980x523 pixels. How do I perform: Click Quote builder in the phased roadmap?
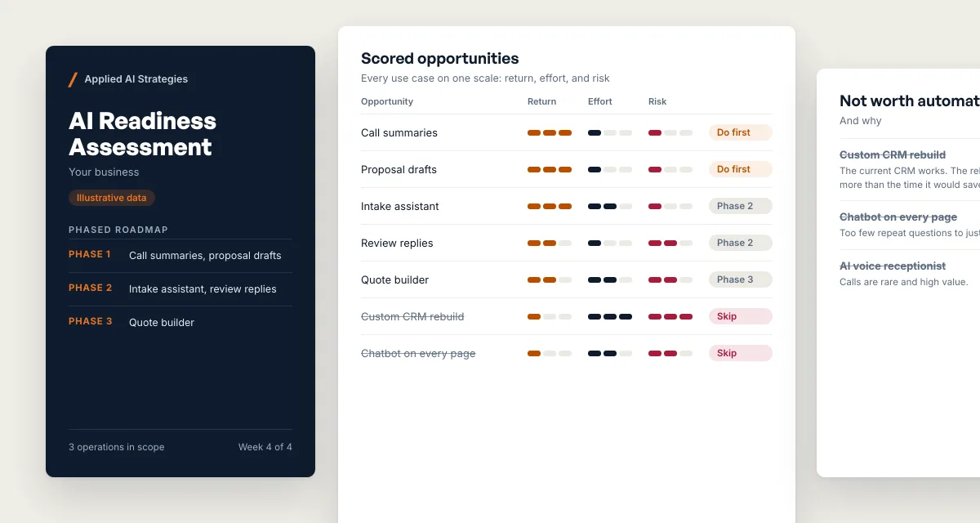[162, 323]
